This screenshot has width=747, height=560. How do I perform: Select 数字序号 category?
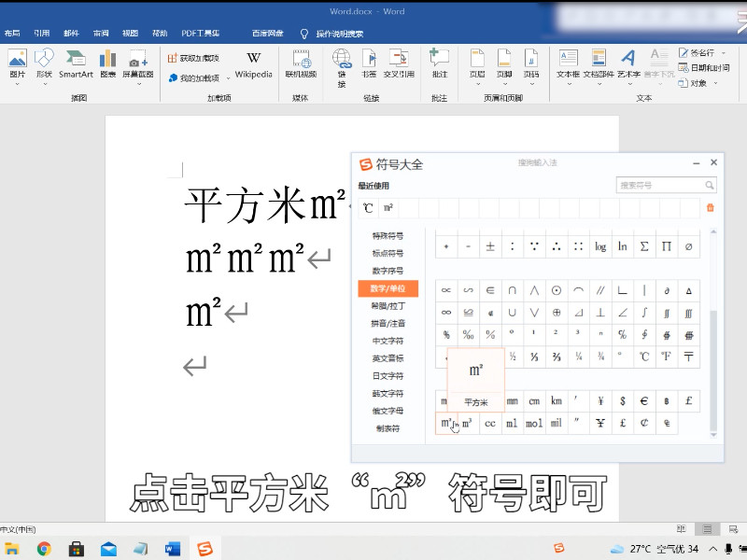(x=388, y=271)
